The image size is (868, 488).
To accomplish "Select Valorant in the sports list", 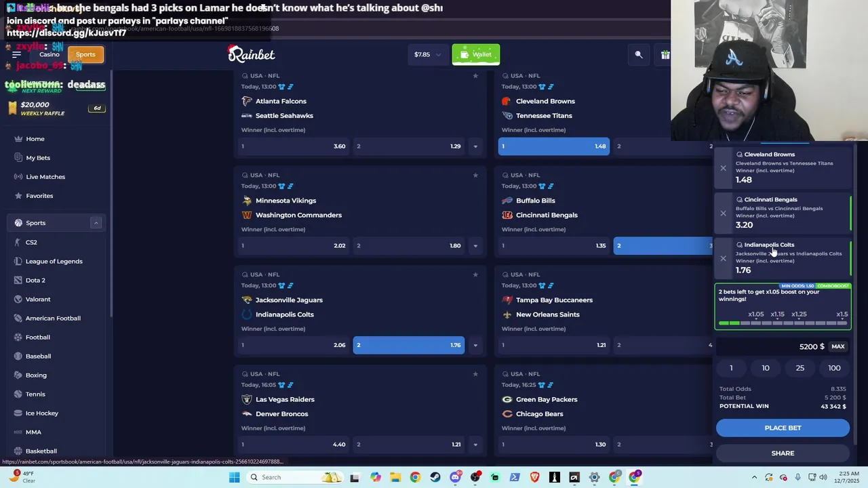I will tap(38, 299).
